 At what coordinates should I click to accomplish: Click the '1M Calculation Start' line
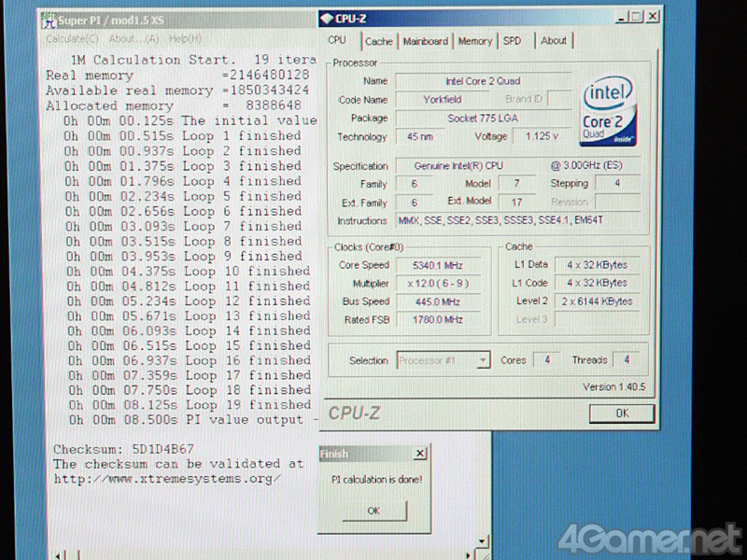193,60
